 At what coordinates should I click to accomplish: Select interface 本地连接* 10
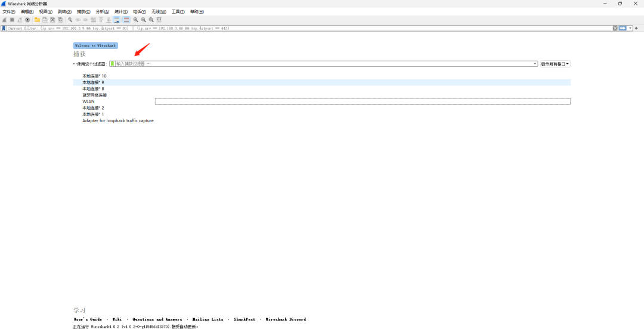(94, 76)
